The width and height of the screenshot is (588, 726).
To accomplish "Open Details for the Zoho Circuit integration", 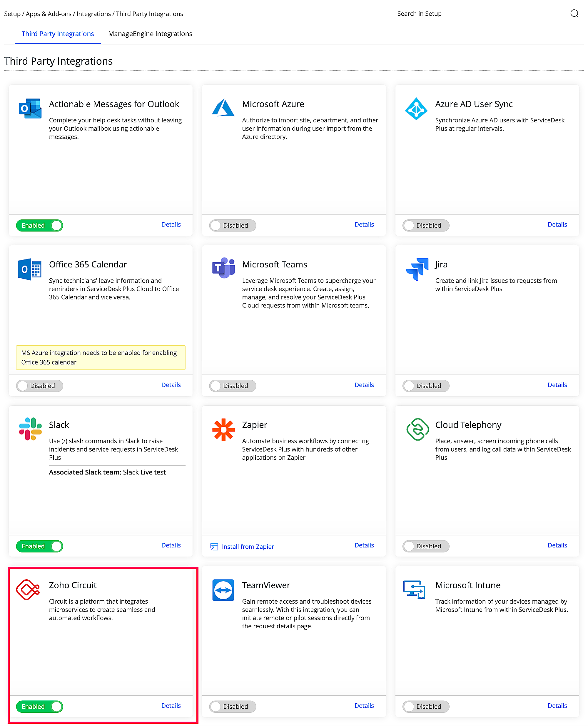I will (x=171, y=706).
